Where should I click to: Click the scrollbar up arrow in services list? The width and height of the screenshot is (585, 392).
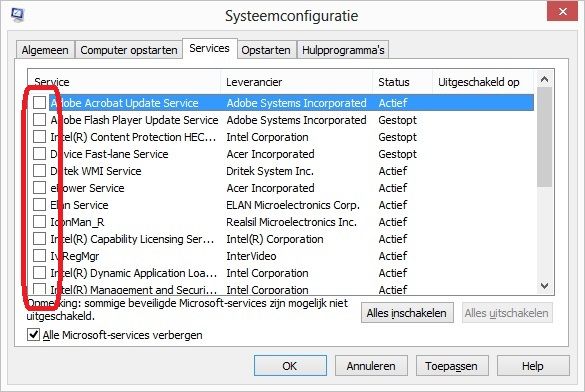click(x=544, y=79)
